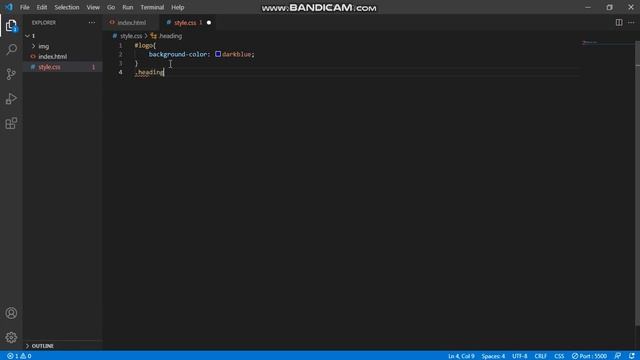Click the #logo selector on line 1

coord(143,45)
